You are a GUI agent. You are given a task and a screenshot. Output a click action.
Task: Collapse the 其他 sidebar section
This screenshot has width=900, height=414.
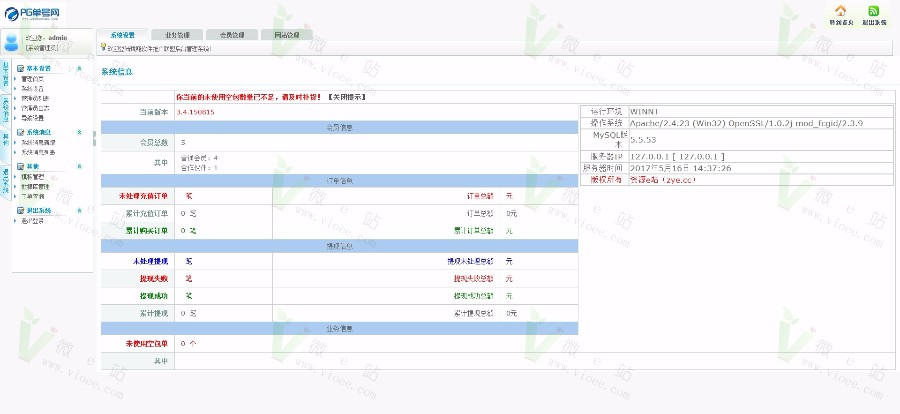click(79, 166)
